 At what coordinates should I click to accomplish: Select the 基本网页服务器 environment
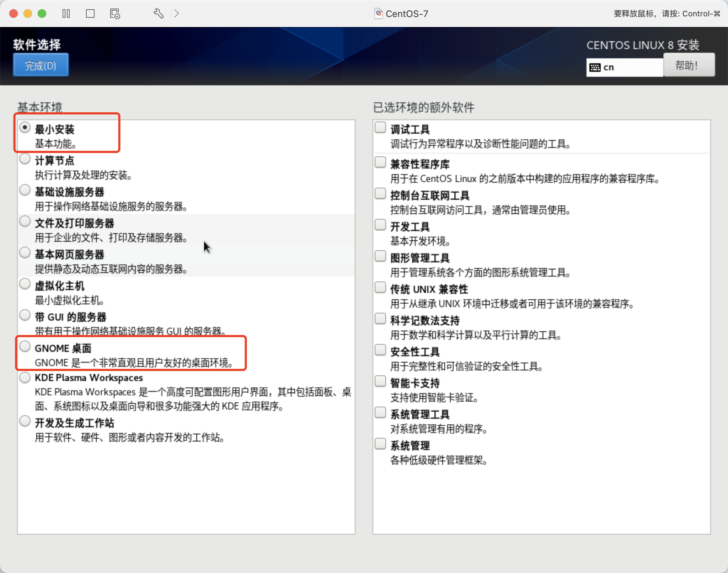[x=25, y=253]
